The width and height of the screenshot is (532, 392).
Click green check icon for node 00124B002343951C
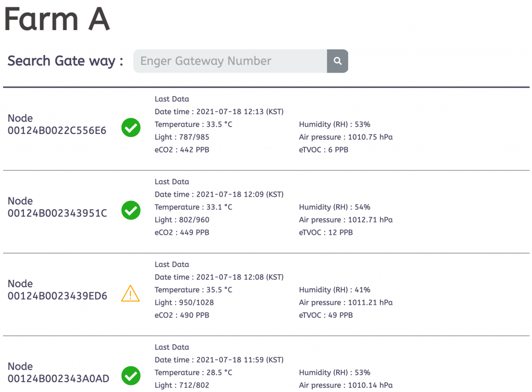click(x=131, y=210)
